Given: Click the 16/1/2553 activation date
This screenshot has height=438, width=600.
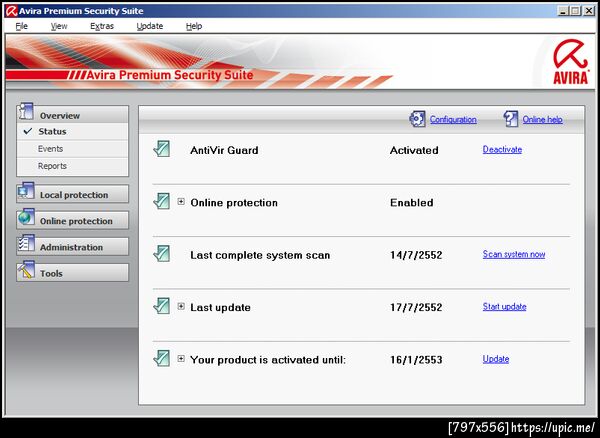Looking at the screenshot, I should (416, 360).
